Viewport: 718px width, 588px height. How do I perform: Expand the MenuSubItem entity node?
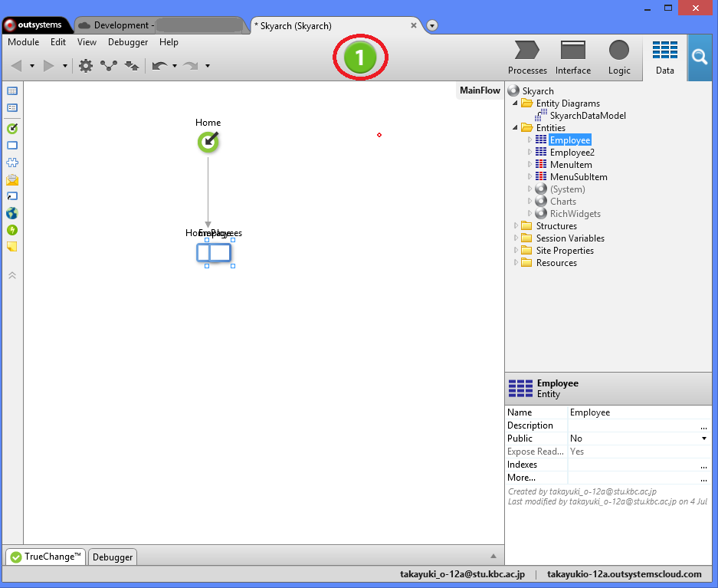click(529, 176)
